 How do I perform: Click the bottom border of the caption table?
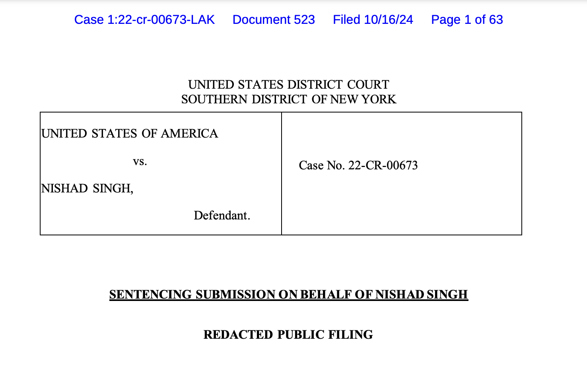(x=281, y=235)
